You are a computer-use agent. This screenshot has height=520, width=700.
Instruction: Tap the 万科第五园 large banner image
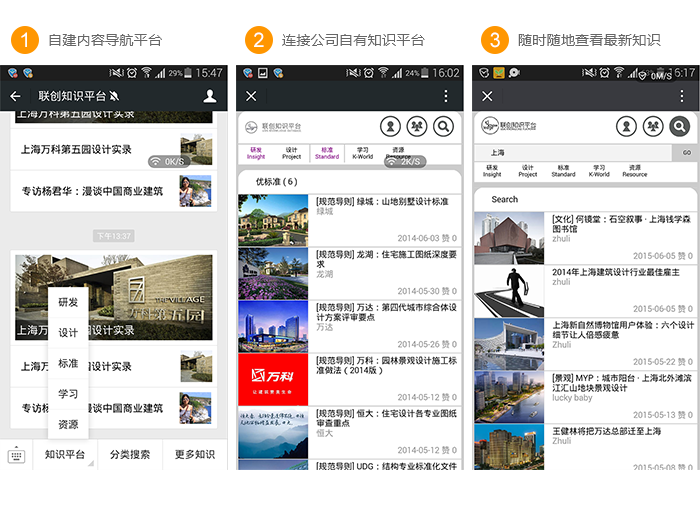[114, 297]
